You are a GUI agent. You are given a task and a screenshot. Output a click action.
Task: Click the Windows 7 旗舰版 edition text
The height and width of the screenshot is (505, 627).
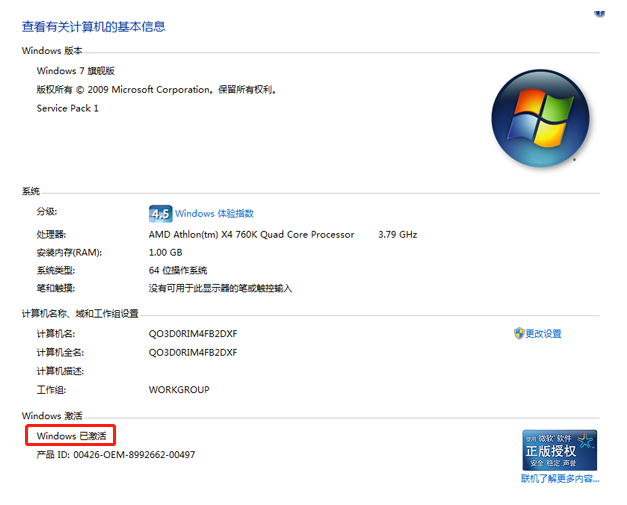[76, 71]
